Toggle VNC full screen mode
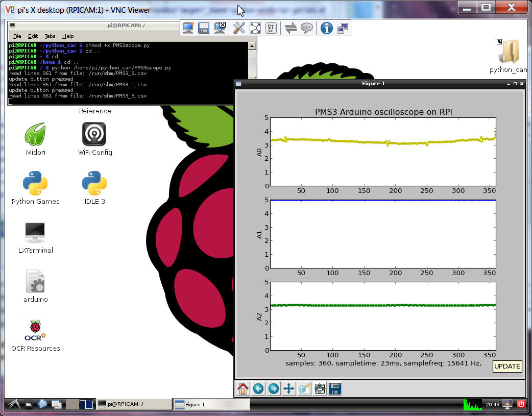The height and width of the screenshot is (416, 532). pyautogui.click(x=255, y=28)
